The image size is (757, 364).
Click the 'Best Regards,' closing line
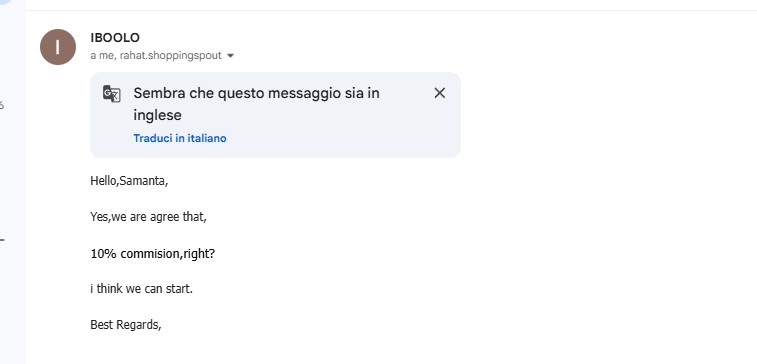[x=126, y=325]
